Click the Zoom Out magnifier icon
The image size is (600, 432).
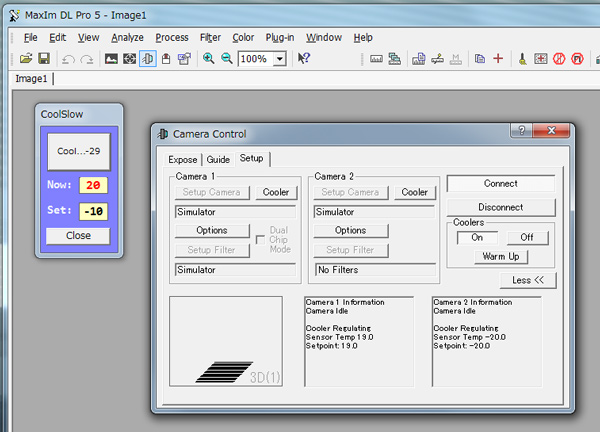pos(227,59)
